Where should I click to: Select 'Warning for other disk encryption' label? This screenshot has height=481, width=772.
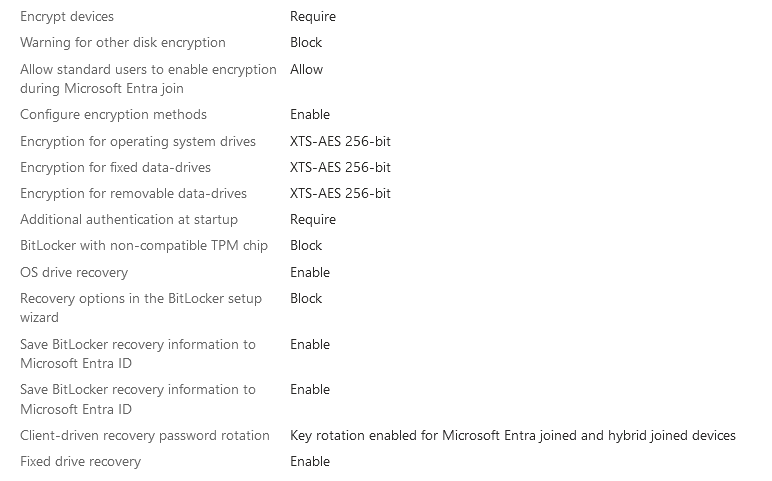123,42
